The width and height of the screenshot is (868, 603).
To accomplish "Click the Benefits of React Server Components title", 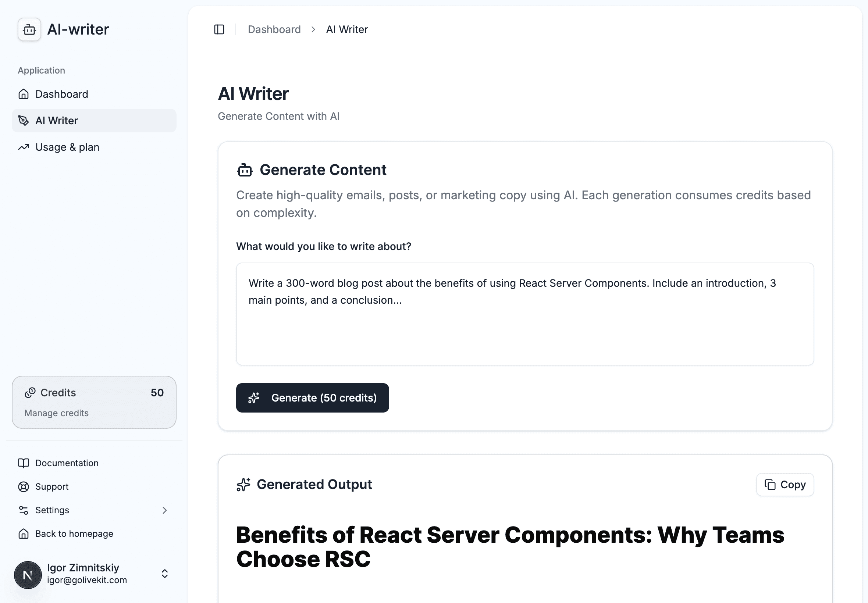I will coord(510,547).
